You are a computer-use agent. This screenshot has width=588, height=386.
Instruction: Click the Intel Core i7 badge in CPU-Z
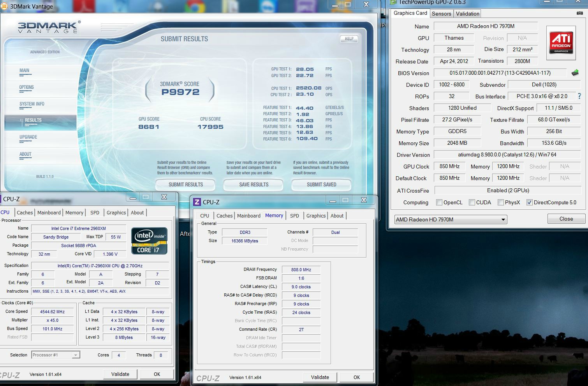click(x=150, y=240)
